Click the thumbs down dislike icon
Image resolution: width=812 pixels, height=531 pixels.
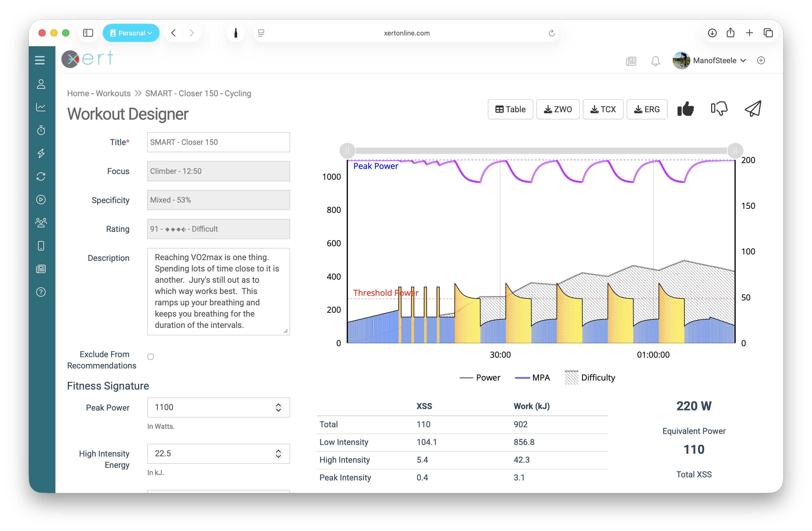coord(719,109)
